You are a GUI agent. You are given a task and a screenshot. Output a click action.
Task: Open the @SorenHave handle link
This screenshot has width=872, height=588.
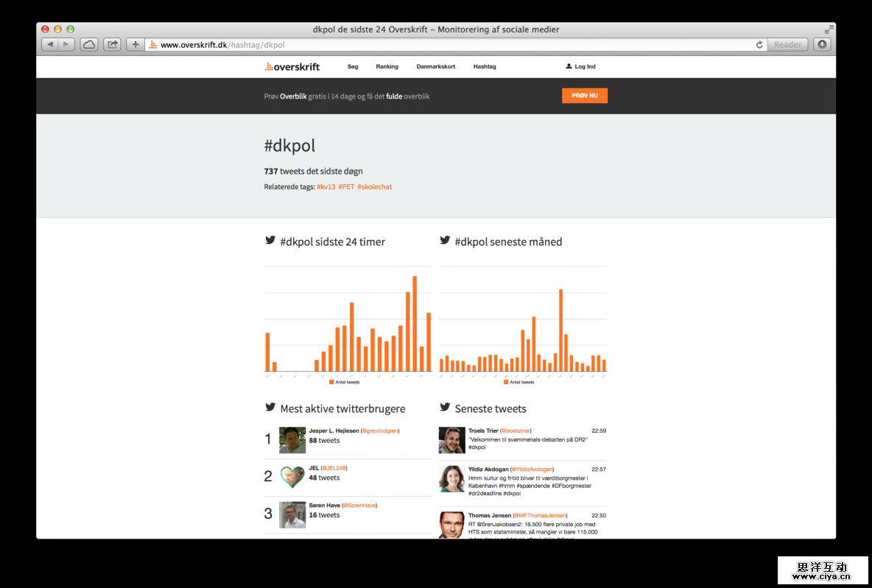[359, 505]
